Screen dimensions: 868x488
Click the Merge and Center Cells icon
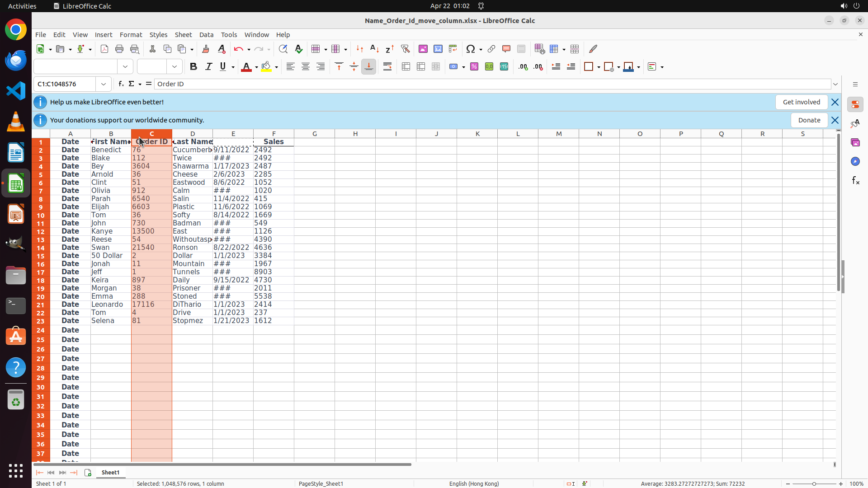(x=406, y=67)
